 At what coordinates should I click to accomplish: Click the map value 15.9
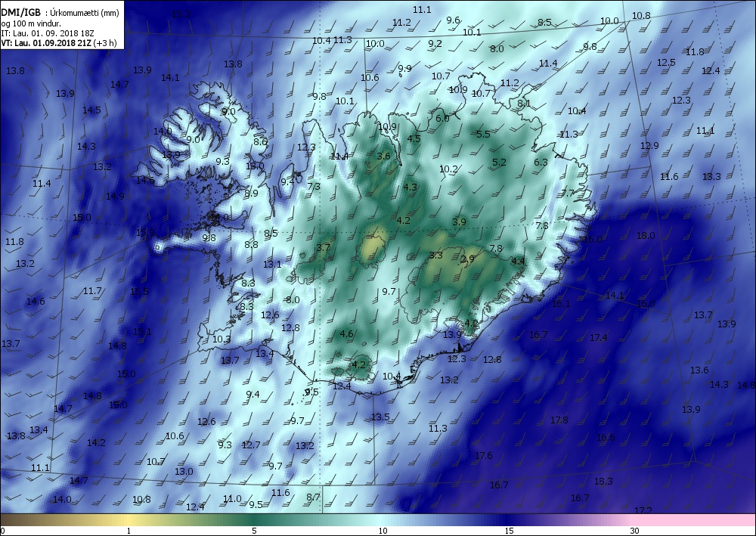point(145,233)
